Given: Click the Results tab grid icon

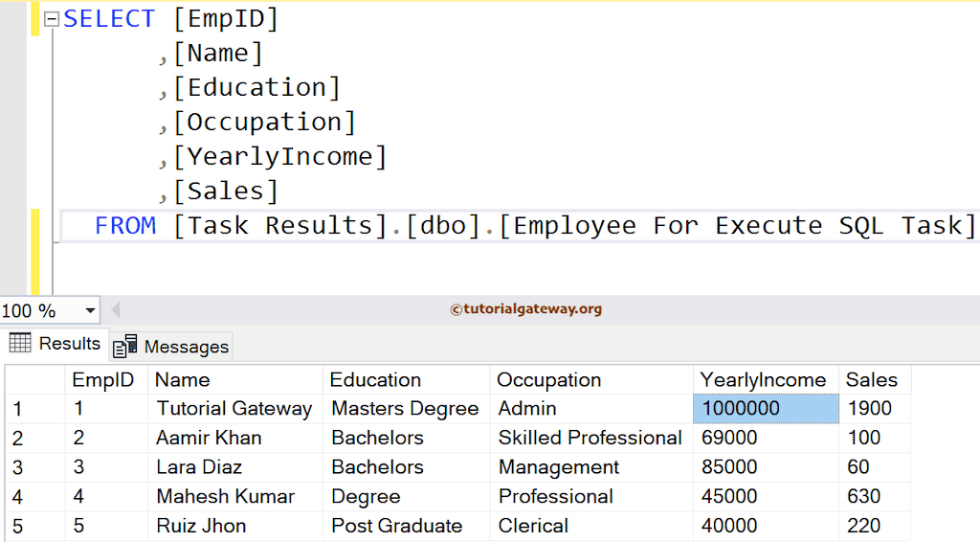Looking at the screenshot, I should coord(20,343).
